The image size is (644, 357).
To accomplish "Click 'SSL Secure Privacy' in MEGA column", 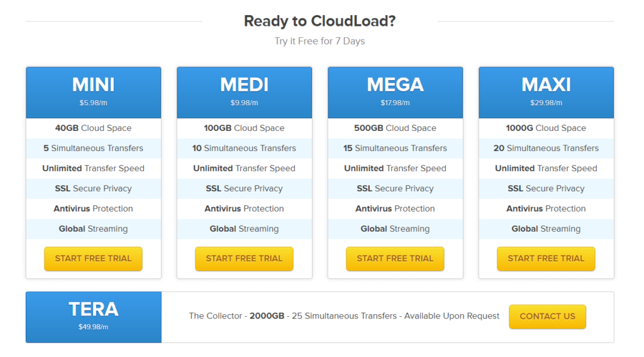I will click(x=395, y=189).
